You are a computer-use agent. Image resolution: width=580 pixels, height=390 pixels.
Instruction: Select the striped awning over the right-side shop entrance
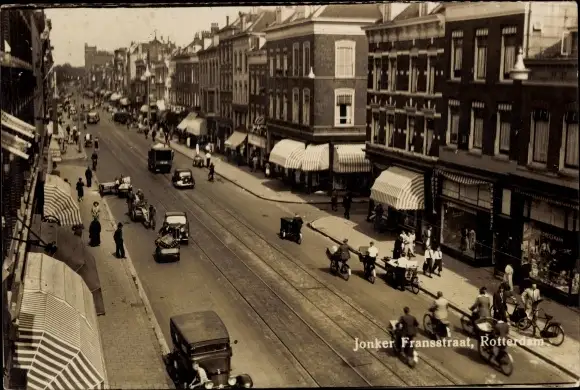point(398,188)
